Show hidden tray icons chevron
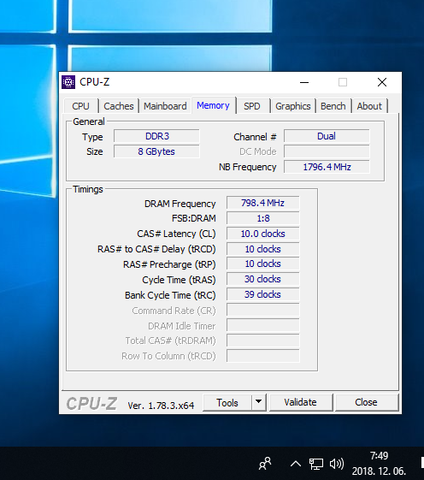Viewport: 424px width, 480px height. 295,464
